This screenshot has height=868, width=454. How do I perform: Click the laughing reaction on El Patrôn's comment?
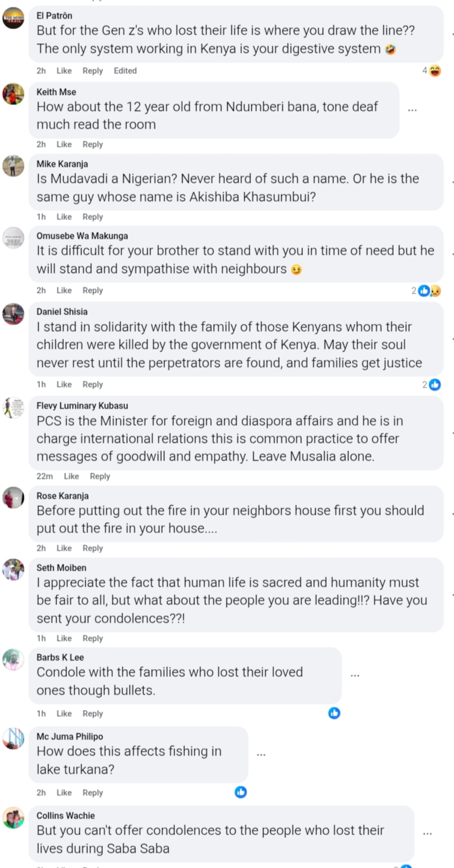(435, 71)
